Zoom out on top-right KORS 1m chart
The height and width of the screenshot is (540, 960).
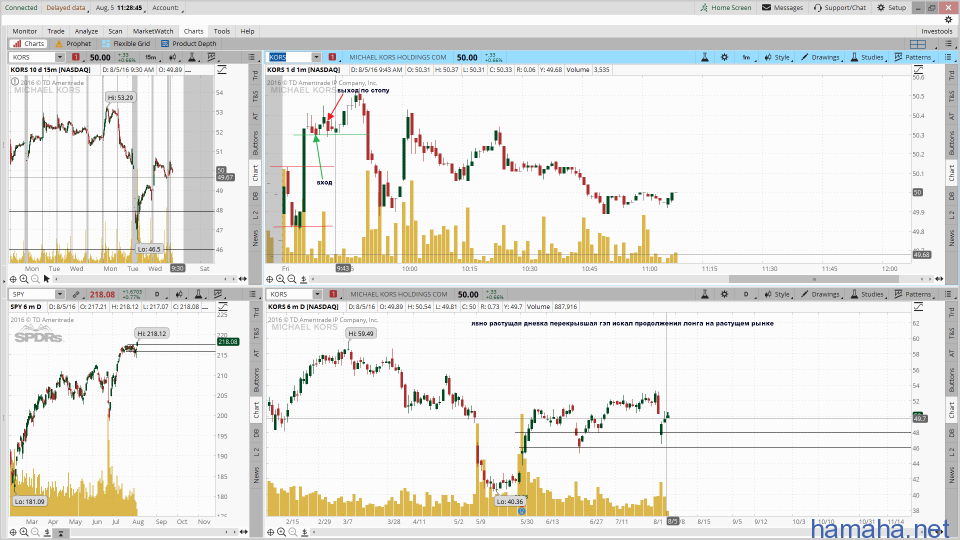coord(292,279)
